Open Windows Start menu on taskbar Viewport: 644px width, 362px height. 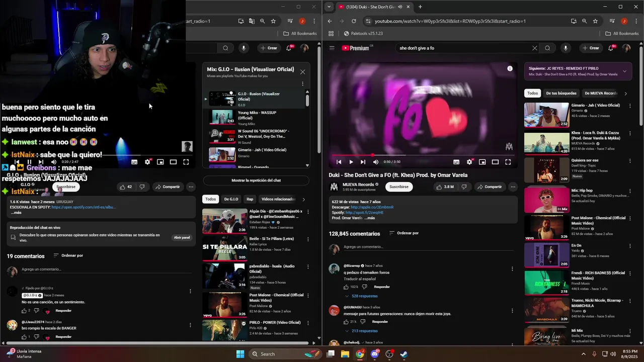pyautogui.click(x=240, y=354)
